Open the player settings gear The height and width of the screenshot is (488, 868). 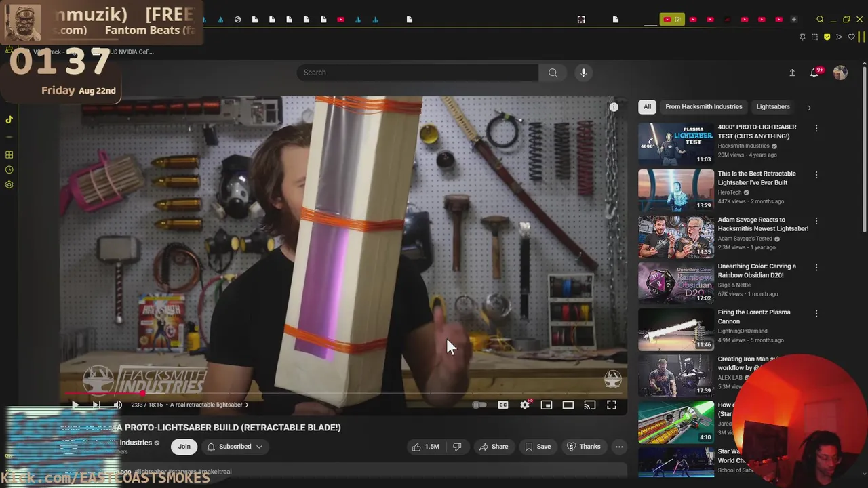(x=525, y=405)
